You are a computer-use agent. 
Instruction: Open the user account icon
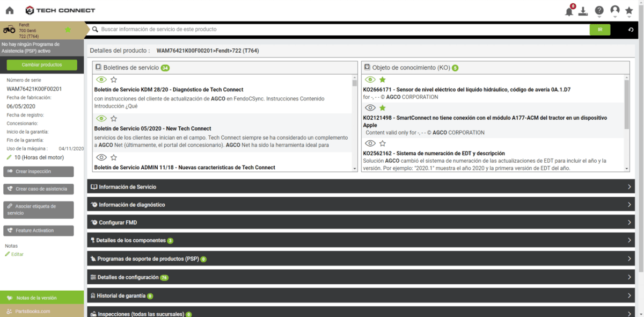tap(615, 11)
